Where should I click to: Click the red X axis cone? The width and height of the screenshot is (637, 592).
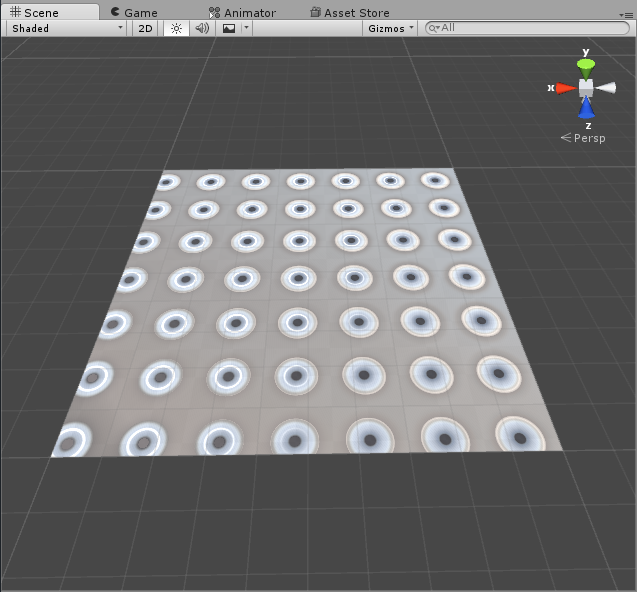[x=566, y=88]
